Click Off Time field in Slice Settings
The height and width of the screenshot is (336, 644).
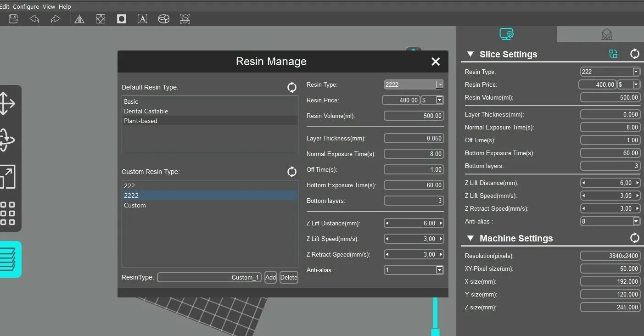click(x=610, y=140)
